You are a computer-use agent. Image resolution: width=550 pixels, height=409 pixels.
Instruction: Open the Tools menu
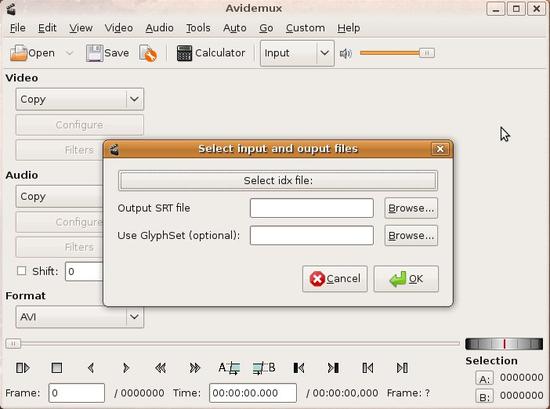(198, 28)
